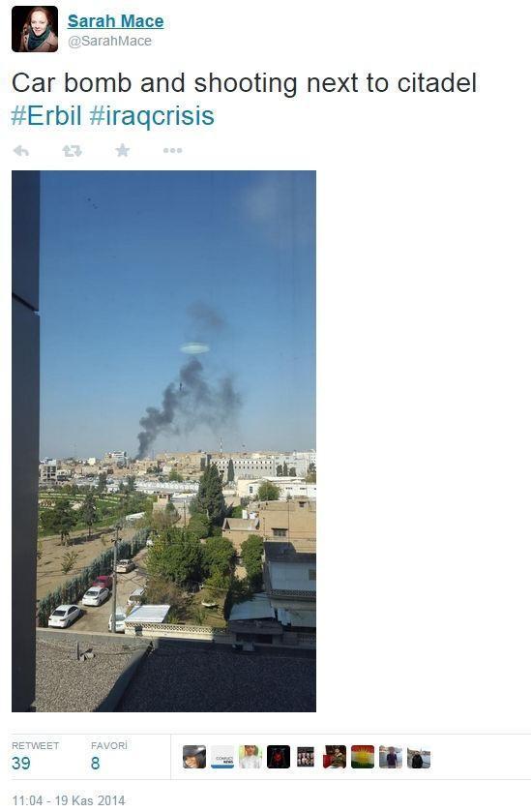Open the 11:04 - 19 Kas 2014 timestamp

tap(69, 800)
